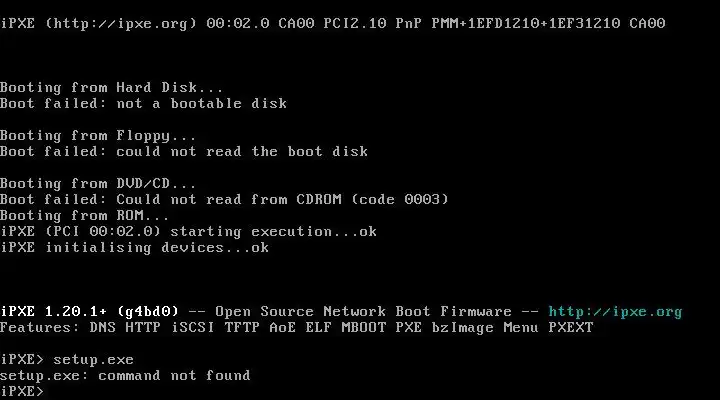
Task: Click the 'Booting from Hard Disk...' line
Action: [x=111, y=87]
